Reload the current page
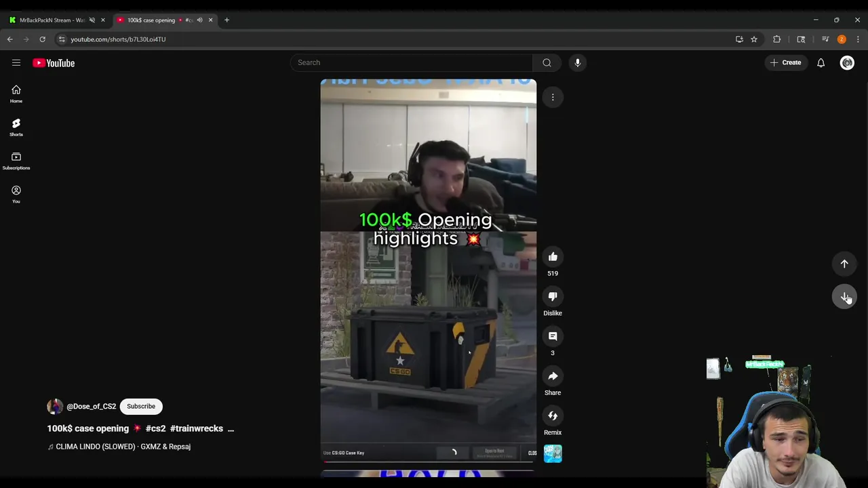This screenshot has width=868, height=488. (x=42, y=39)
